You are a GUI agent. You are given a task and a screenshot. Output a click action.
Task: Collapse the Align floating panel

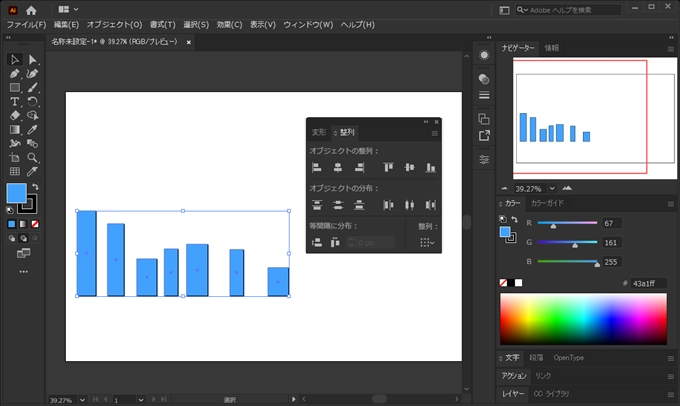(x=426, y=122)
